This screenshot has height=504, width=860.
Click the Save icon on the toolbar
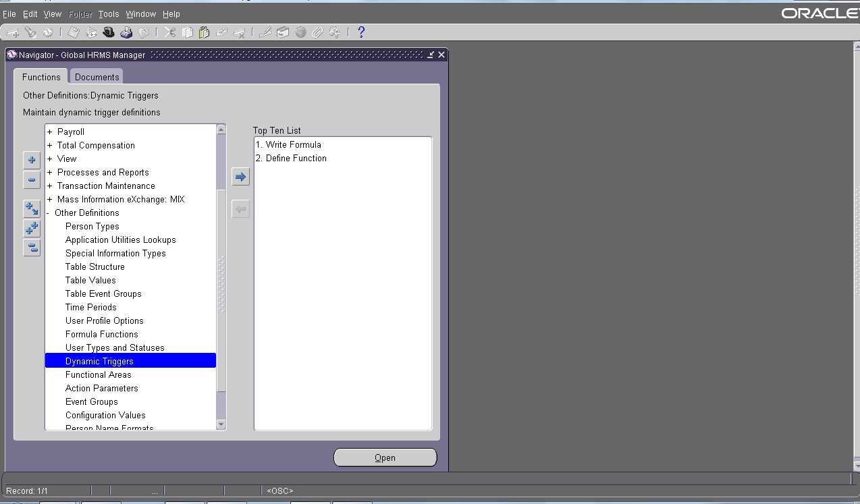[x=72, y=32]
